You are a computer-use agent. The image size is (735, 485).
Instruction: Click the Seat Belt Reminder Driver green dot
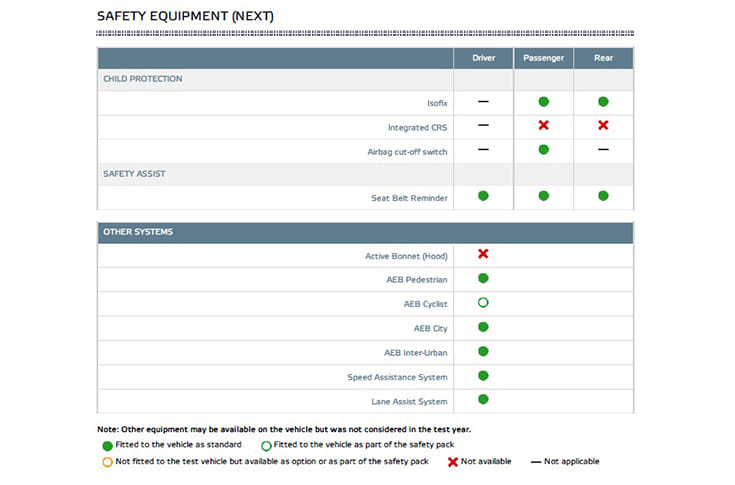pyautogui.click(x=483, y=196)
